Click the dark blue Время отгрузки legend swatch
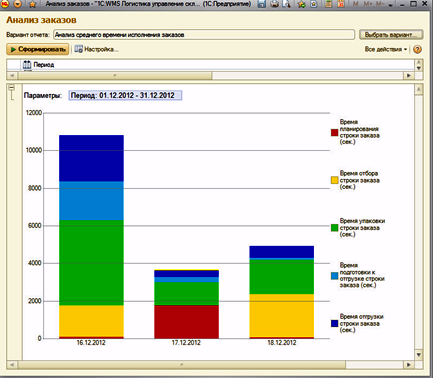Image resolution: width=433 pixels, height=378 pixels. coord(334,323)
